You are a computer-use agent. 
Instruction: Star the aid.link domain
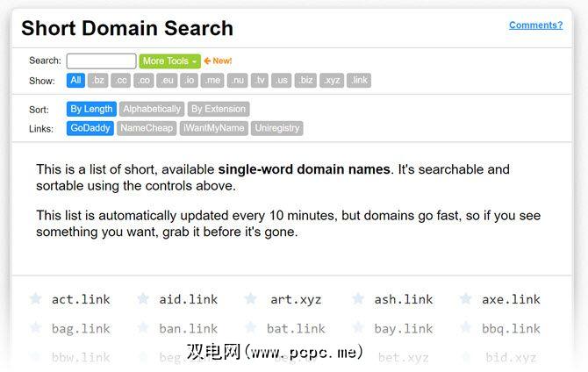[x=143, y=299]
